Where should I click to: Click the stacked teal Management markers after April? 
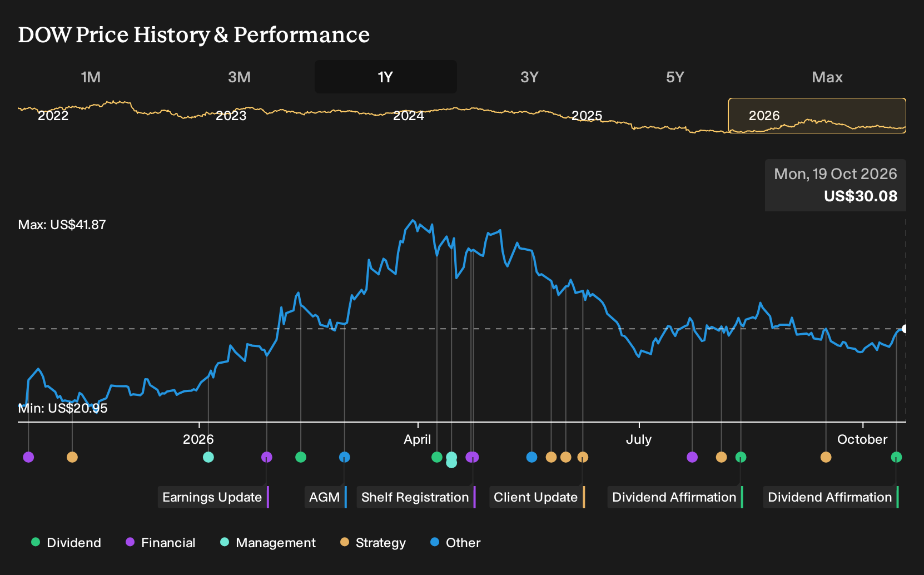451,460
